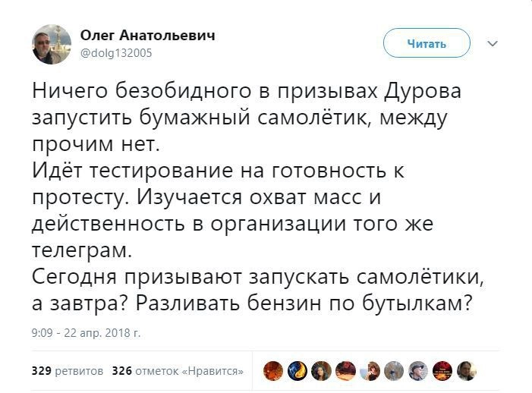
Task: Open the fifth liker avatar with light background
Action: point(370,371)
